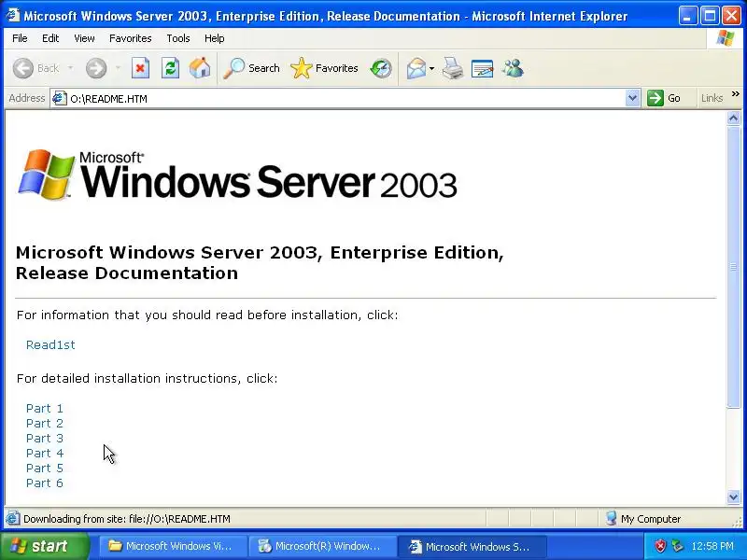Switch to the Microsoft(R) Window... taskbar window
This screenshot has height=560, width=747.
point(322,546)
